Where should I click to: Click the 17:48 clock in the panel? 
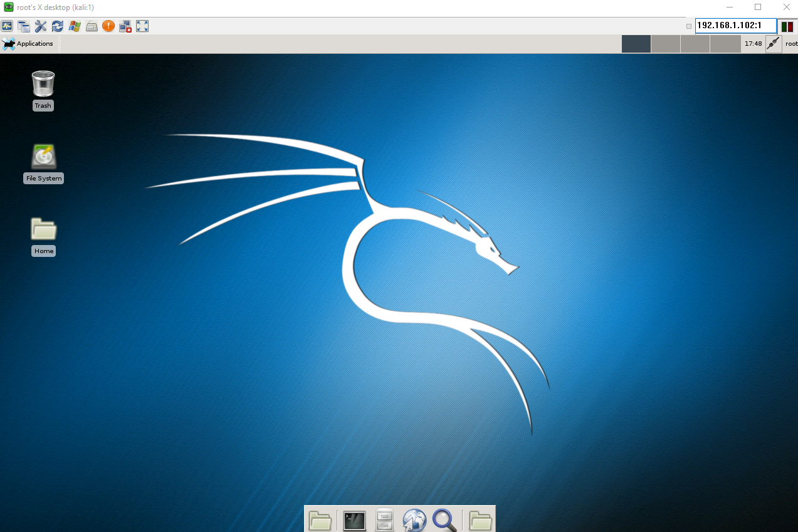[x=753, y=44]
